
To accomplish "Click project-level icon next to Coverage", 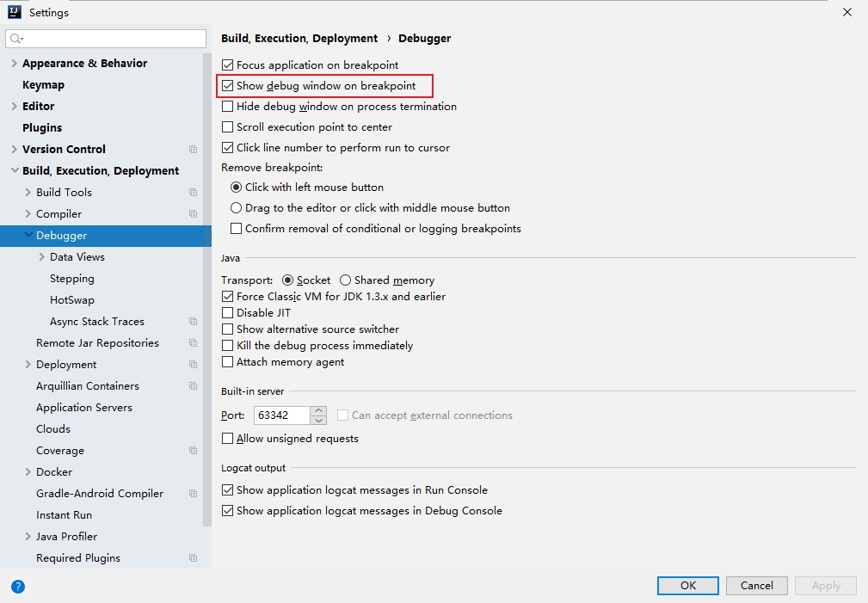I will pyautogui.click(x=193, y=451).
